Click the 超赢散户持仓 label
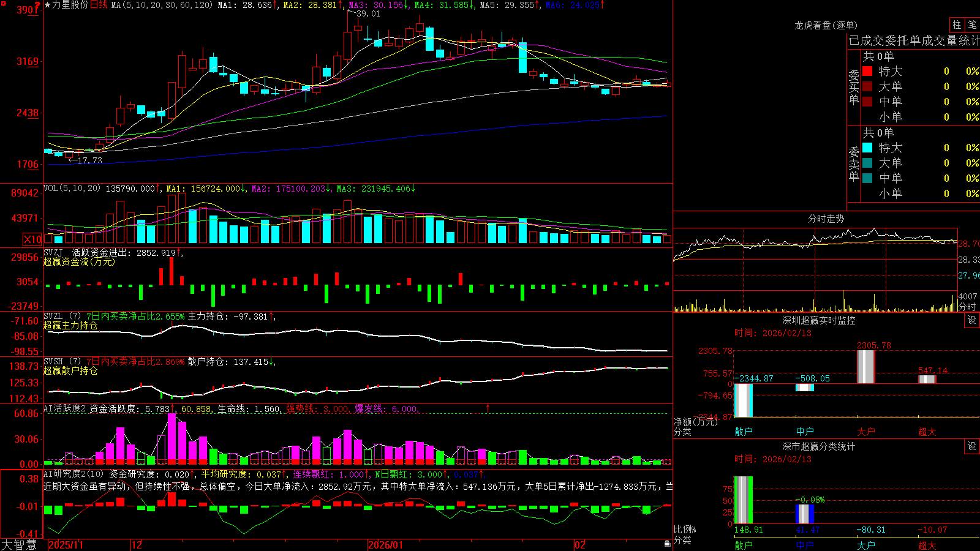This screenshot has height=551, width=980. pos(70,371)
